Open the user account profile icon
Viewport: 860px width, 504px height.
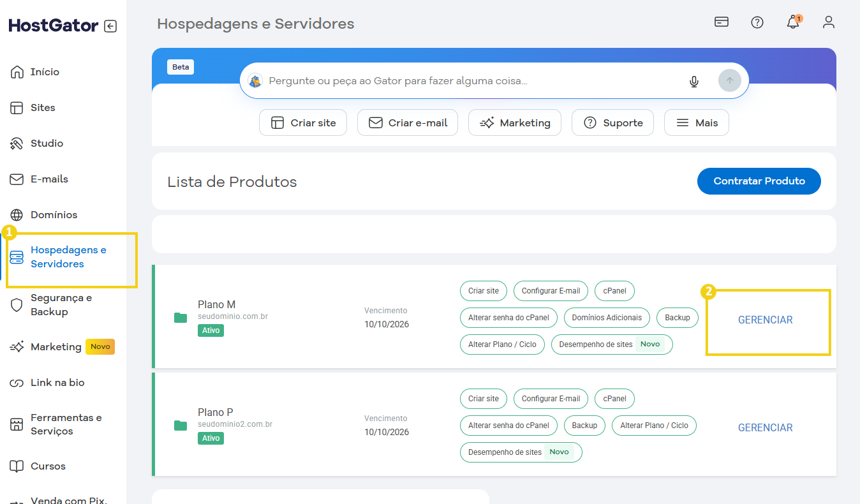[829, 22]
